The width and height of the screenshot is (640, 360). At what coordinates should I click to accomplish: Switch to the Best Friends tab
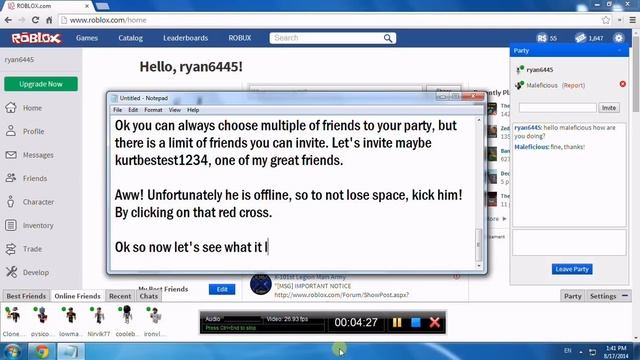tap(26, 296)
